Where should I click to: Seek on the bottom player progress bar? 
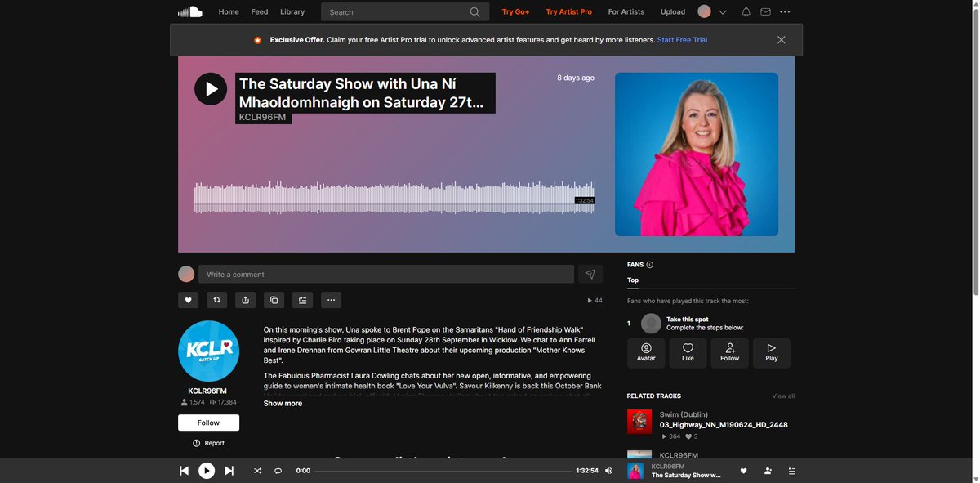[443, 471]
